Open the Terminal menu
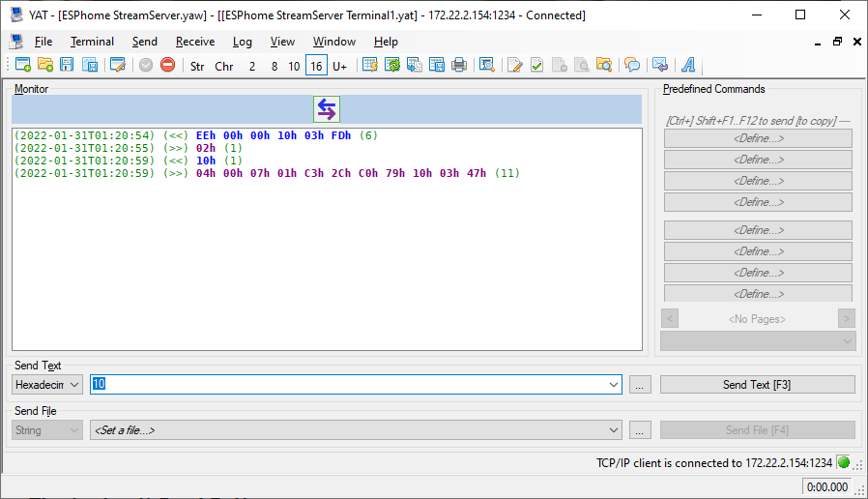868x499 pixels. [x=92, y=42]
